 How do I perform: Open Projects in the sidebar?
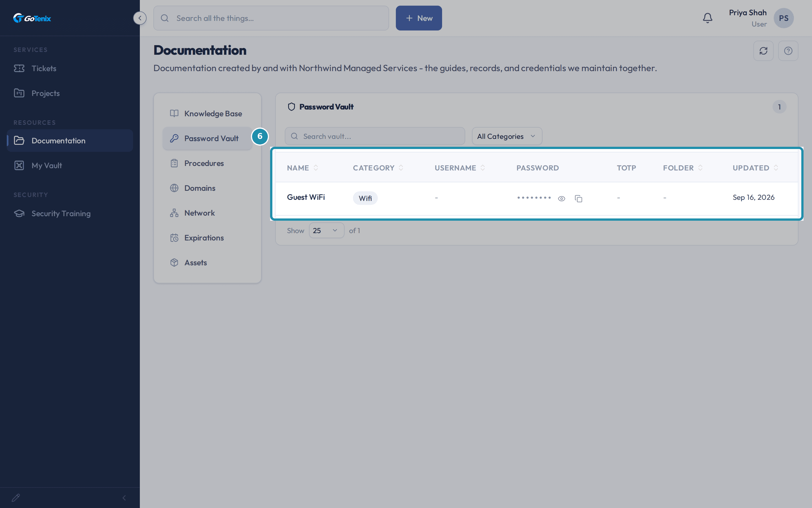click(70, 93)
